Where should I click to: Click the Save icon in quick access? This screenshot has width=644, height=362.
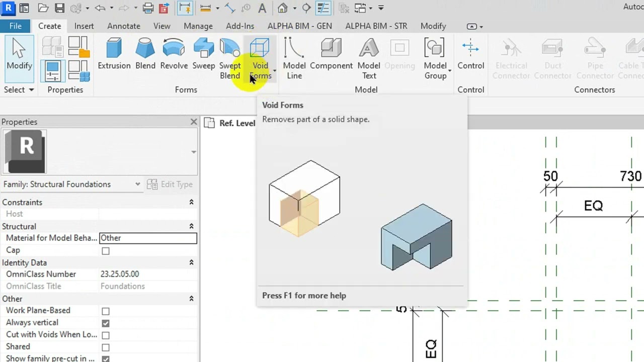point(59,8)
